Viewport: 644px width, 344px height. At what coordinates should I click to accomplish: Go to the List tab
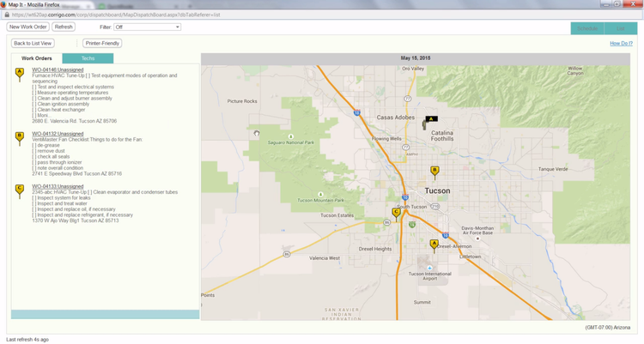coord(620,28)
